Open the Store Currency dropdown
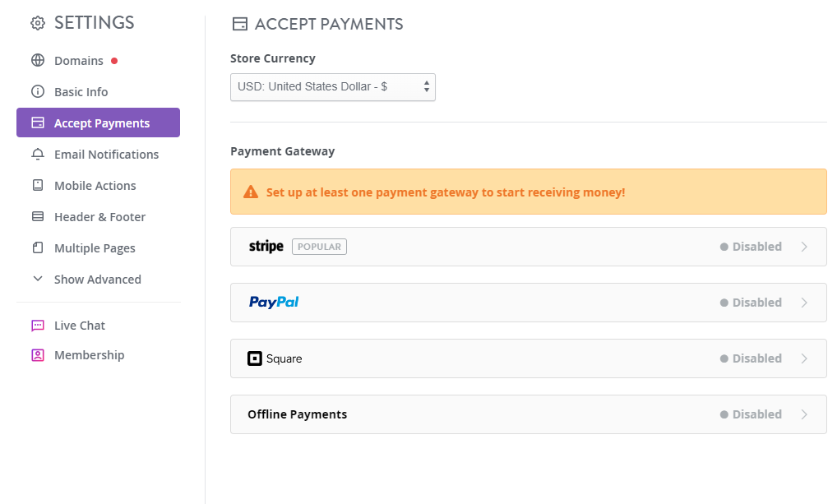This screenshot has height=504, width=837. [x=332, y=87]
